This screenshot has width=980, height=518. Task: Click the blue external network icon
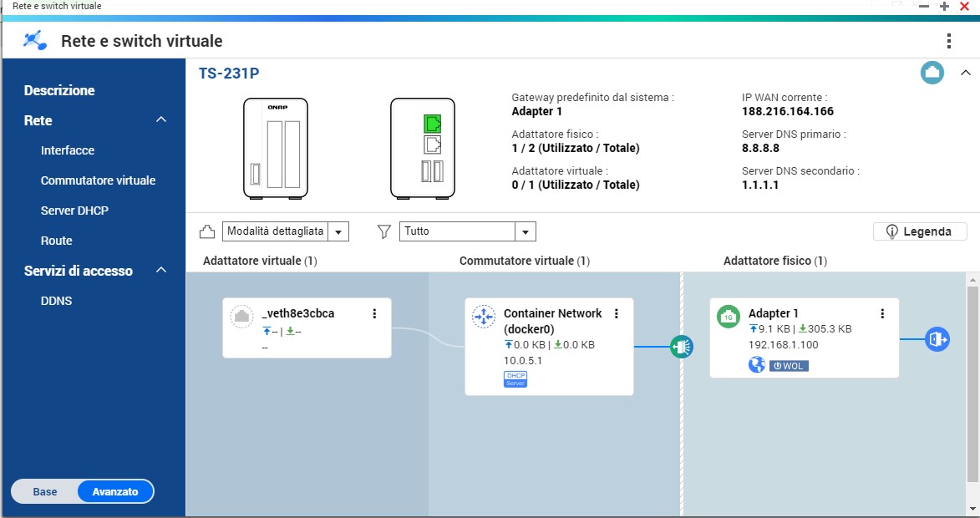click(x=937, y=339)
